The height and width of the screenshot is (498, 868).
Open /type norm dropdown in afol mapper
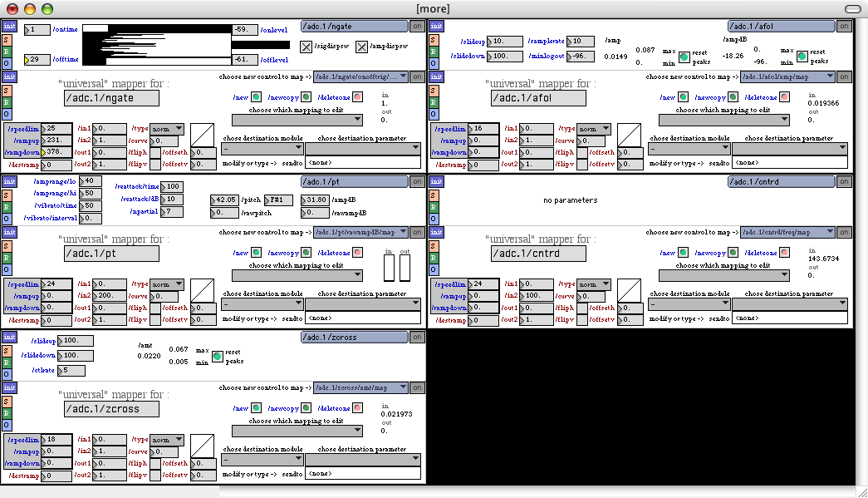tap(594, 129)
